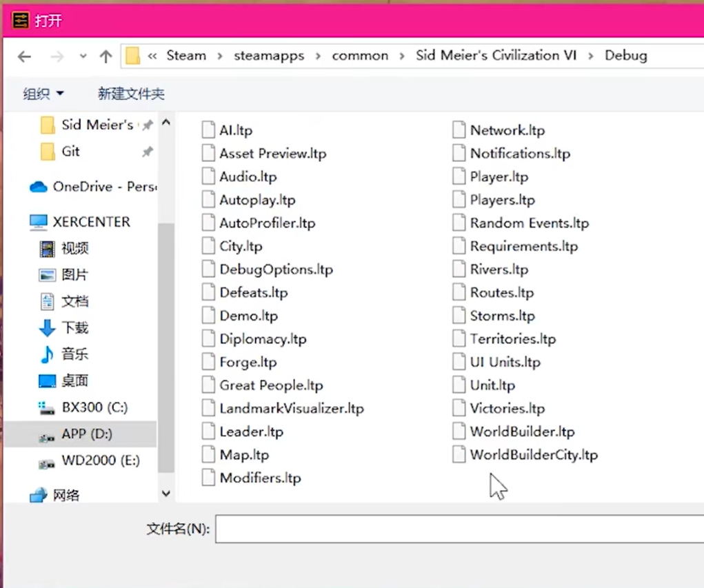This screenshot has width=704, height=588.
Task: Select Great People.ltp file icon
Action: point(208,385)
